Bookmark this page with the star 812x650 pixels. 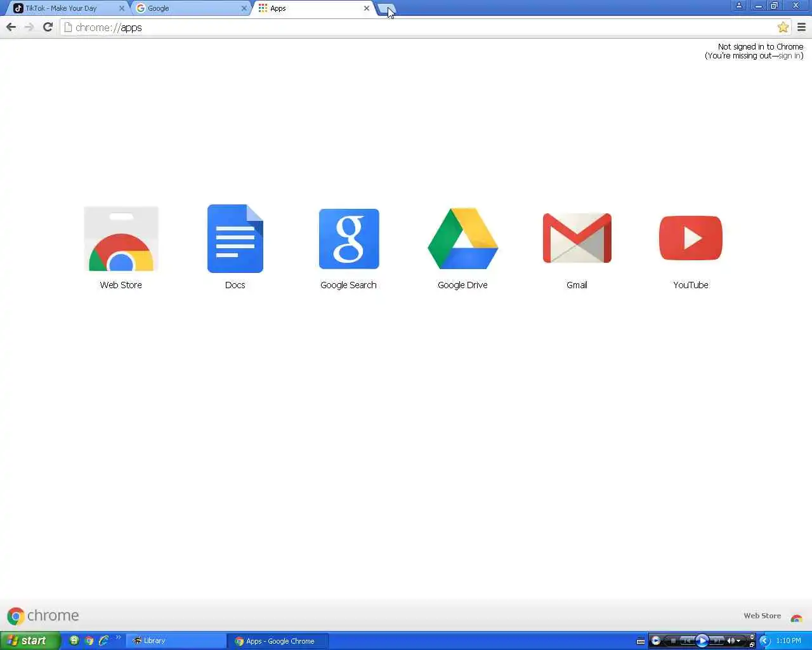783,27
